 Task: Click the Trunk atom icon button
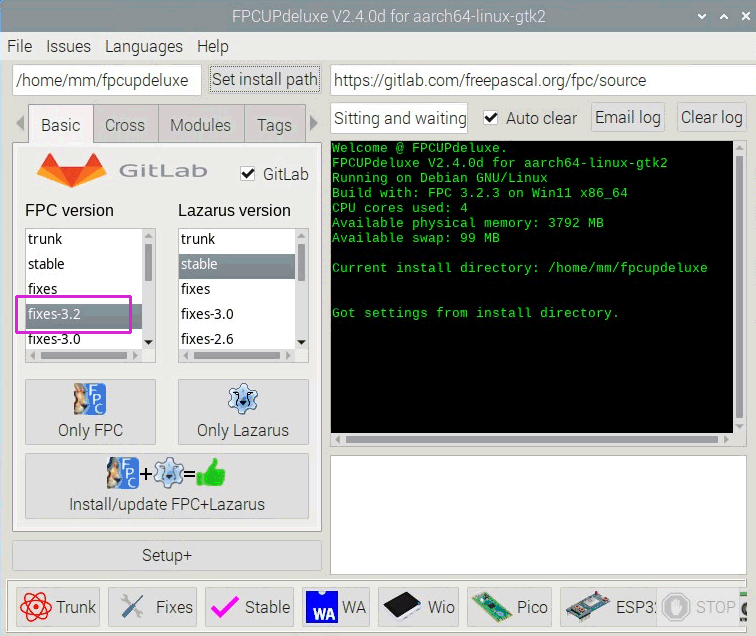pos(59,607)
